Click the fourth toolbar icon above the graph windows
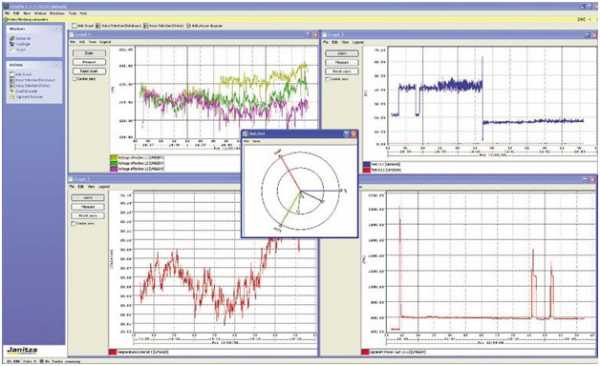Image resolution: width=600 pixels, height=366 pixels. [x=188, y=26]
